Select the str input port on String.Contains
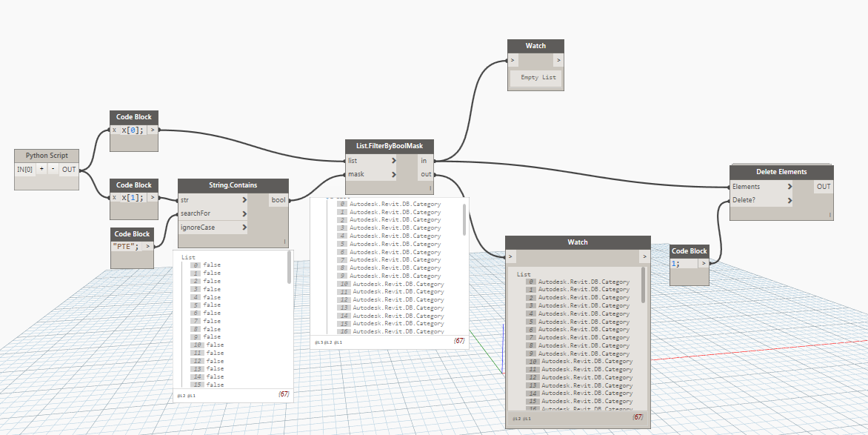This screenshot has height=435, width=868. 213,200
